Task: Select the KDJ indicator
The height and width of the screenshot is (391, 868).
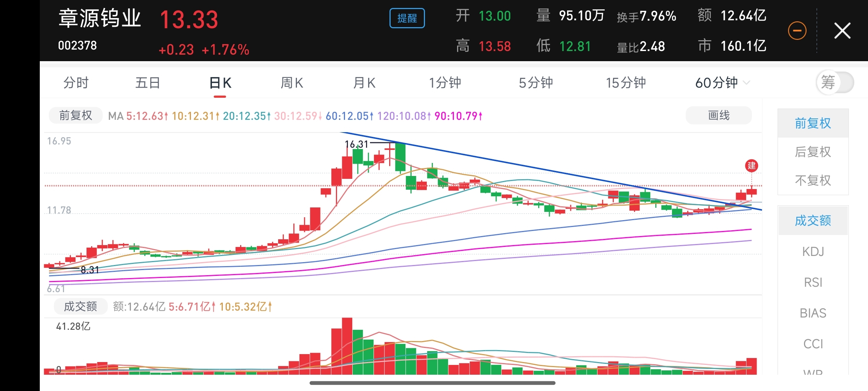Action: point(813,252)
